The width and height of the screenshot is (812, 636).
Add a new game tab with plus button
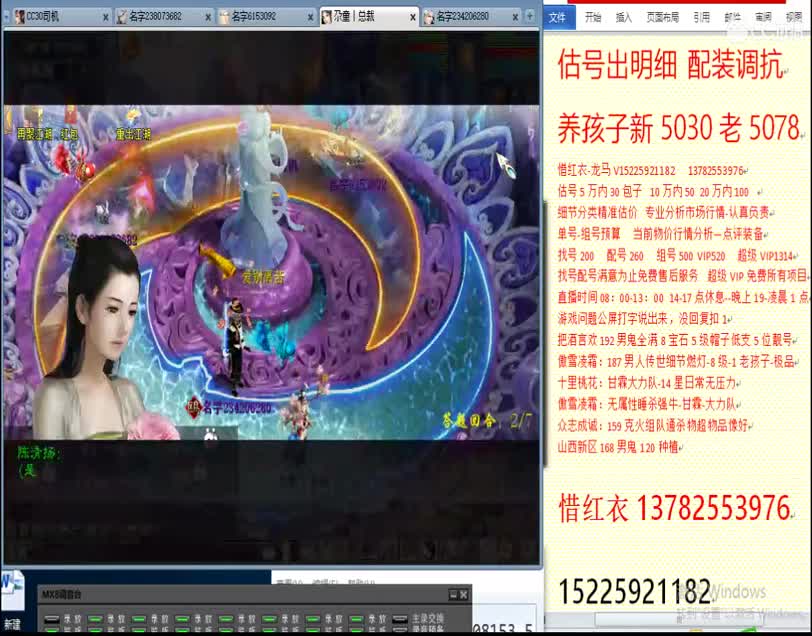(530, 17)
